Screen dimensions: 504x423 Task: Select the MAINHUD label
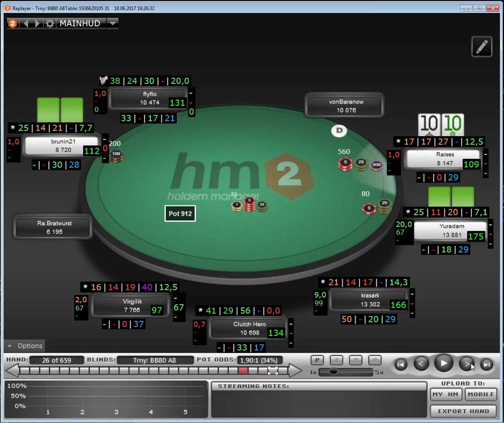coord(80,23)
